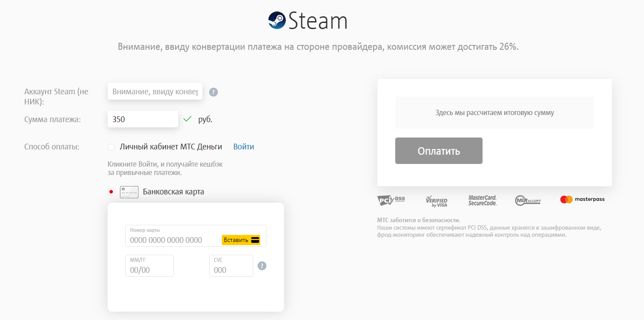
Task: Click the 'Банковская карта' label
Action: pyautogui.click(x=173, y=192)
